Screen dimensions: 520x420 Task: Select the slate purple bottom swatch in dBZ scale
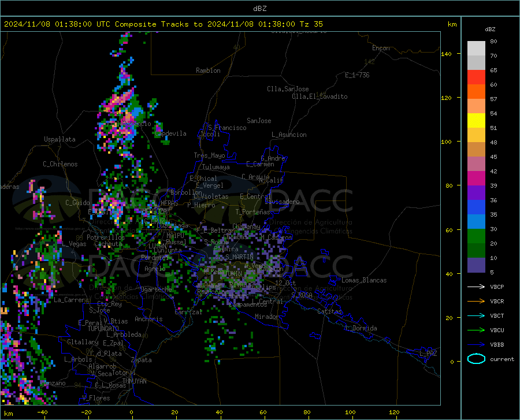coord(476,265)
